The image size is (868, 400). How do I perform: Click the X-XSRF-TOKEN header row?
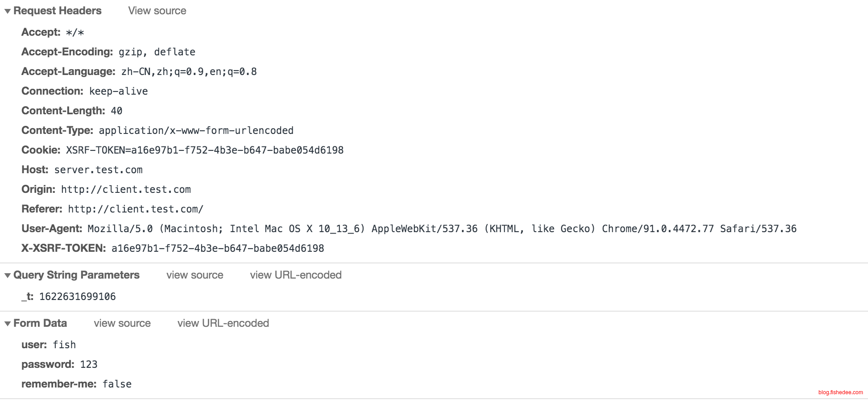pyautogui.click(x=173, y=248)
